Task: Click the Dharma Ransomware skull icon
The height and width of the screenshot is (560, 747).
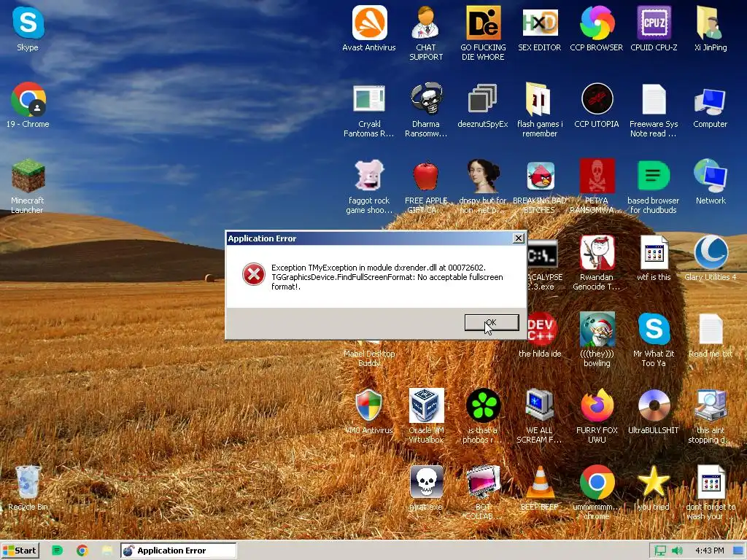Action: (426, 99)
